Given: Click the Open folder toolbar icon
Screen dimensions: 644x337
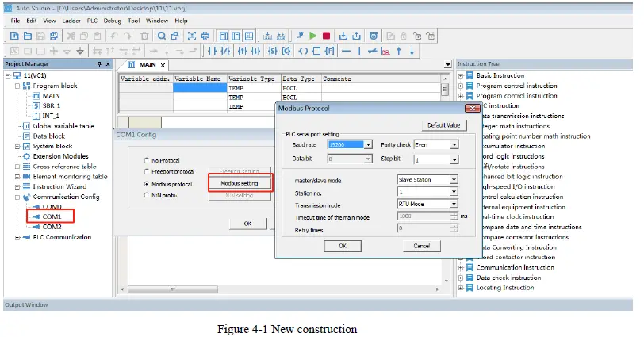Looking at the screenshot, I should click(x=28, y=36).
